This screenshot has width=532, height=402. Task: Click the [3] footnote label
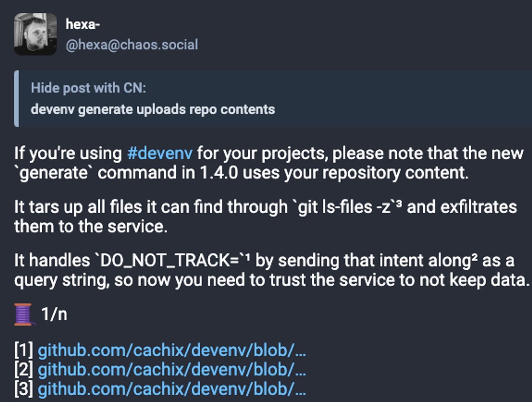(x=24, y=389)
